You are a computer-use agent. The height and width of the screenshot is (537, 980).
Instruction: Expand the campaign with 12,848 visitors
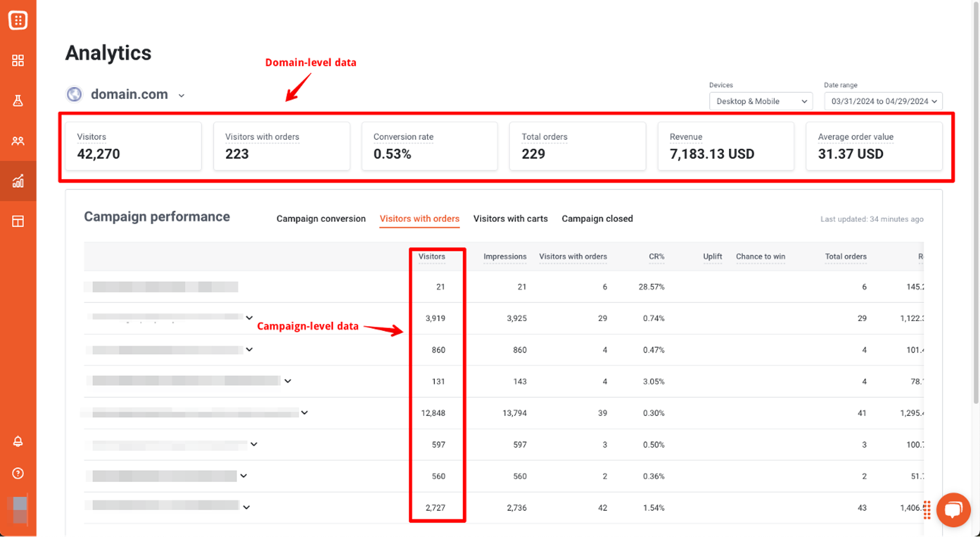point(304,412)
